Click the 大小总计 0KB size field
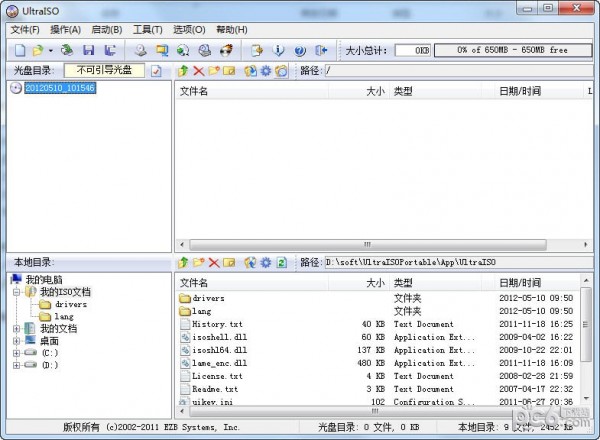This screenshot has width=600, height=440. pos(413,50)
